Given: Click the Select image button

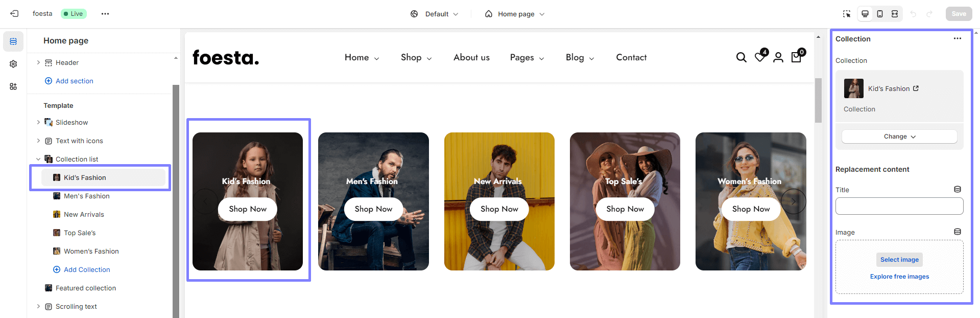Looking at the screenshot, I should tap(899, 260).
